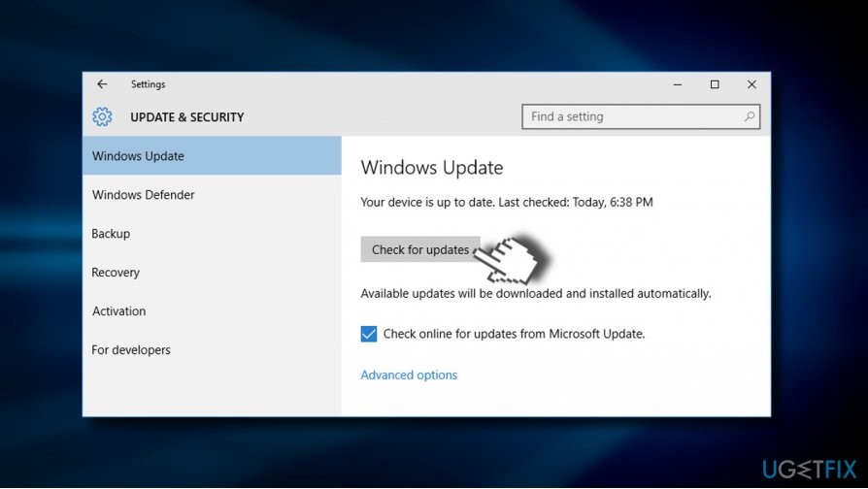
Task: Click the UPDATE & SECURITY title text
Action: pyautogui.click(x=187, y=117)
